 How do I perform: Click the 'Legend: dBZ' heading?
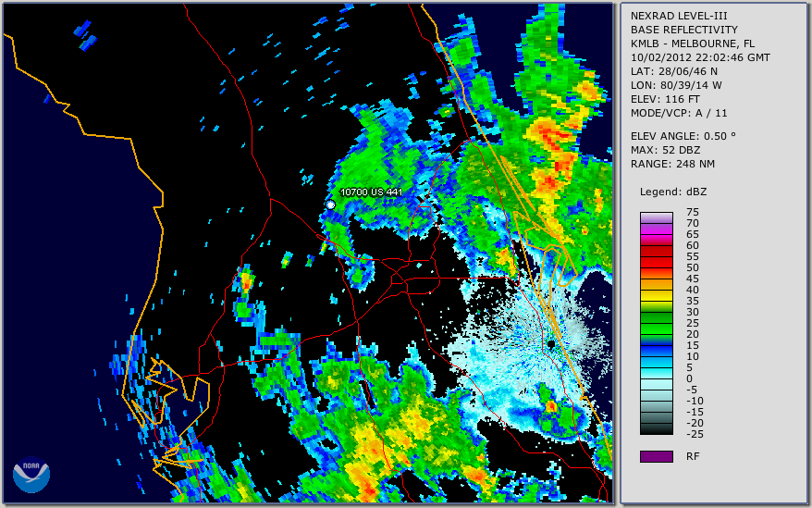[672, 192]
